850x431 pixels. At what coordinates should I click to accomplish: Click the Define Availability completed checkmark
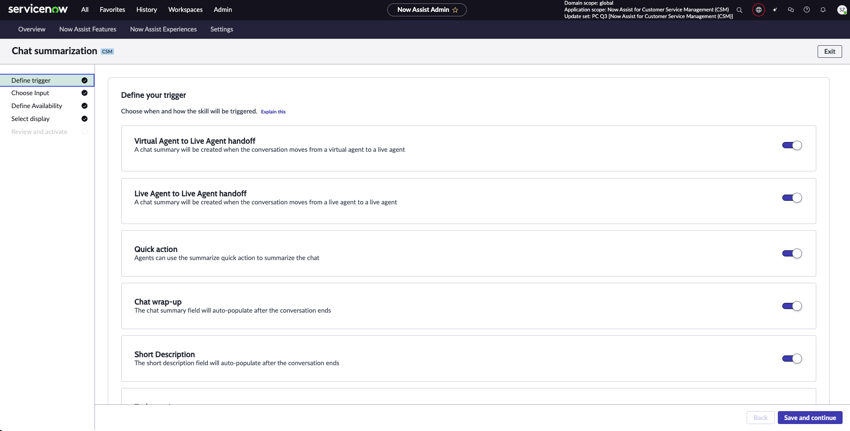coord(85,106)
